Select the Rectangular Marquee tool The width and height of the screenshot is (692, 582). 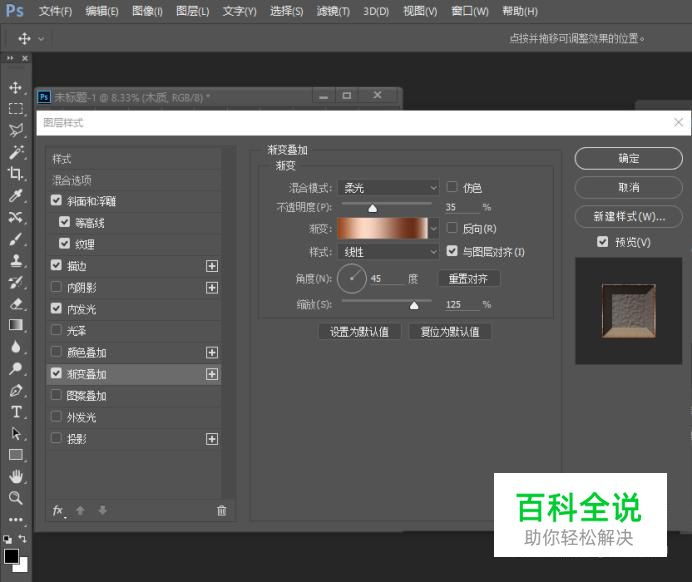coord(16,109)
